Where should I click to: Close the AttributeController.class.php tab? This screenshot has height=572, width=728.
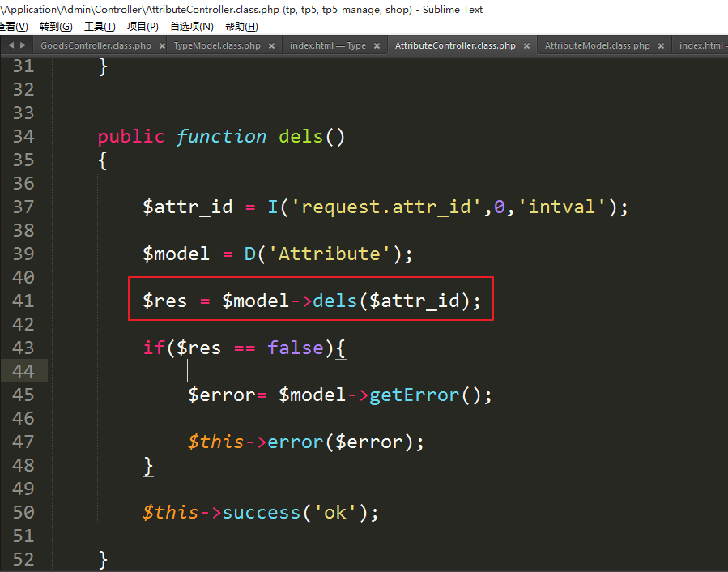point(526,46)
